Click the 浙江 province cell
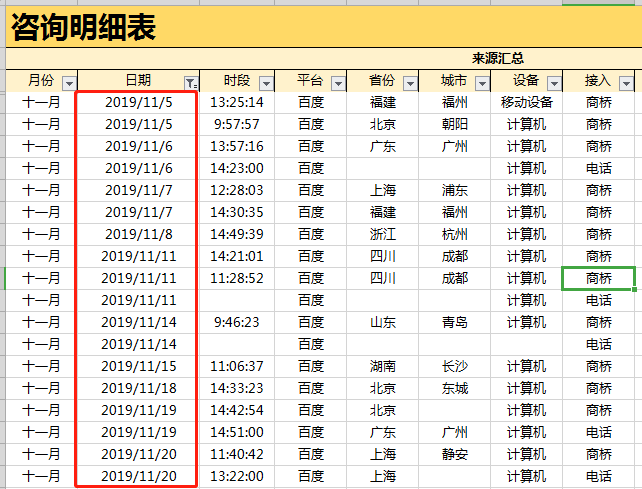Viewport: 642px width, 489px height. [x=382, y=234]
